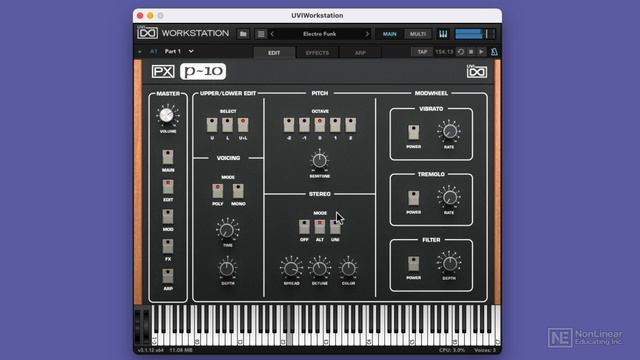The height and width of the screenshot is (360, 640).
Task: Toggle the EDIT page switch in Master
Action: 168,187
